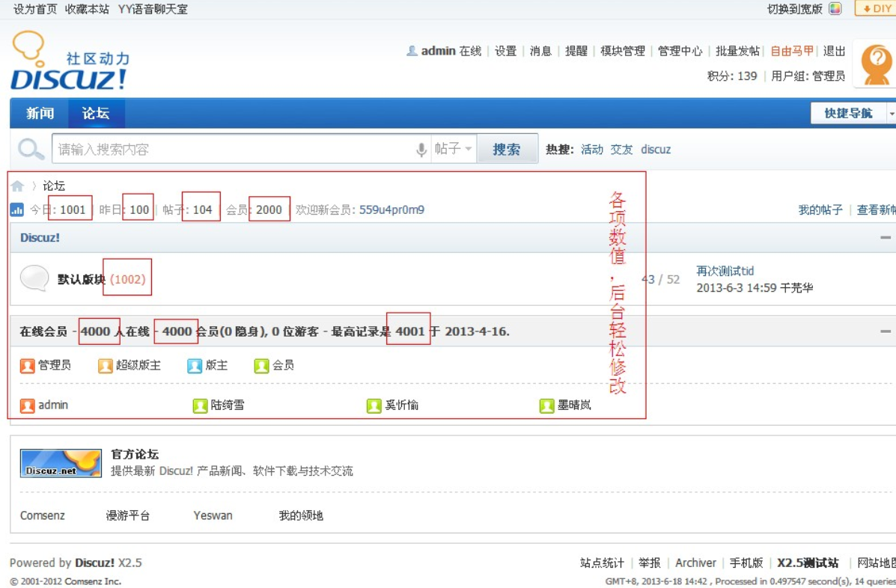Click hot search term 交友
Image resolution: width=896 pixels, height=588 pixels.
(622, 150)
